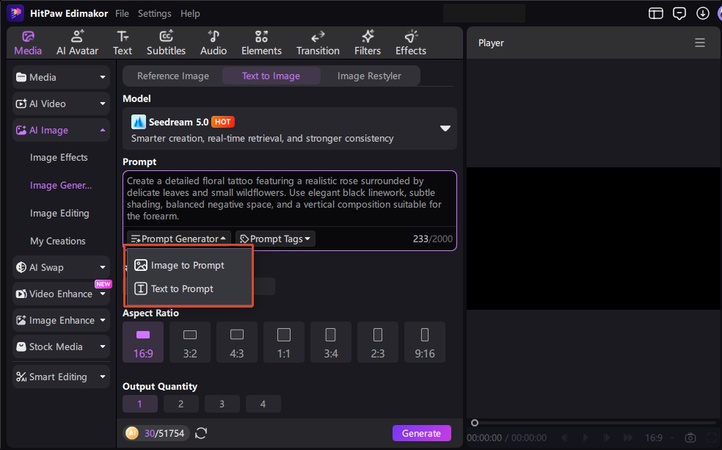Select the 9:16 aspect ratio
722x450 pixels.
(x=425, y=342)
